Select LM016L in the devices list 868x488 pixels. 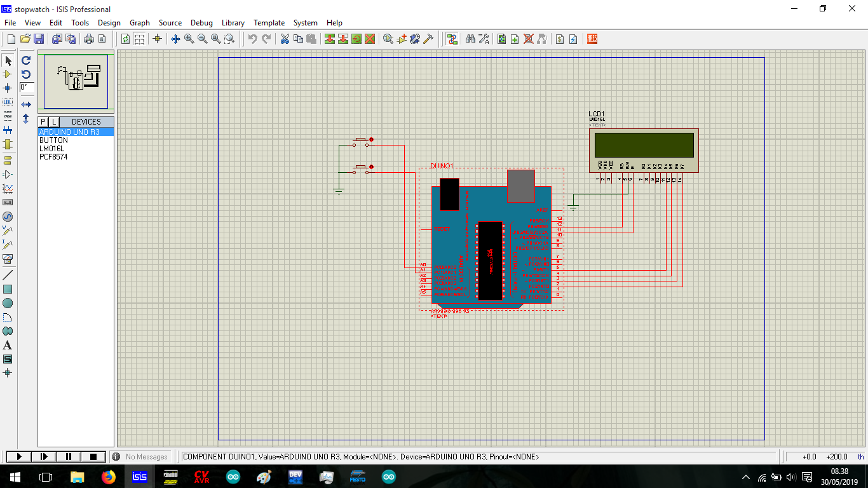click(x=51, y=149)
